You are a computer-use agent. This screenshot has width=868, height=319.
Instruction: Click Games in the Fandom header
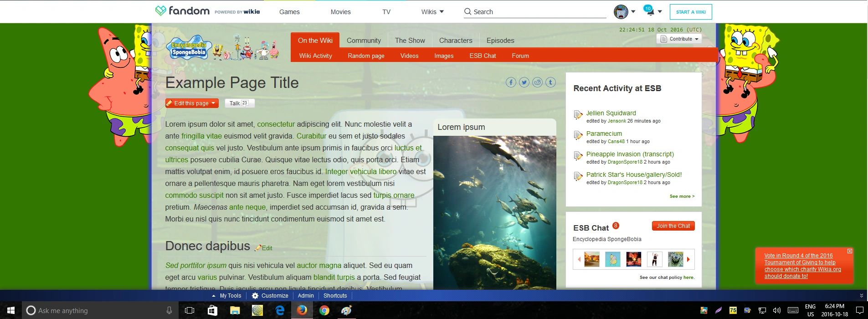click(x=289, y=12)
